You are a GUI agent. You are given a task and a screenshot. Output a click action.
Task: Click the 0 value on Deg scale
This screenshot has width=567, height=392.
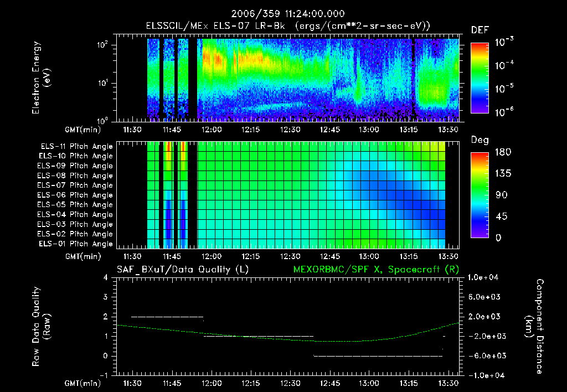pos(498,238)
